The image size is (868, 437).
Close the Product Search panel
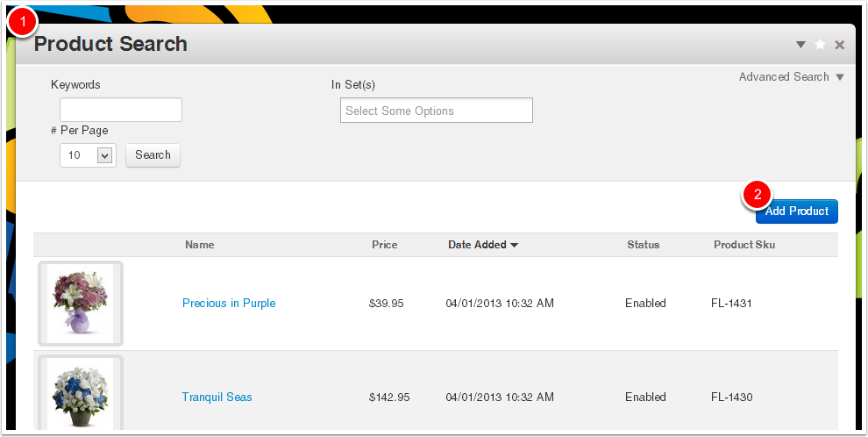pos(839,45)
